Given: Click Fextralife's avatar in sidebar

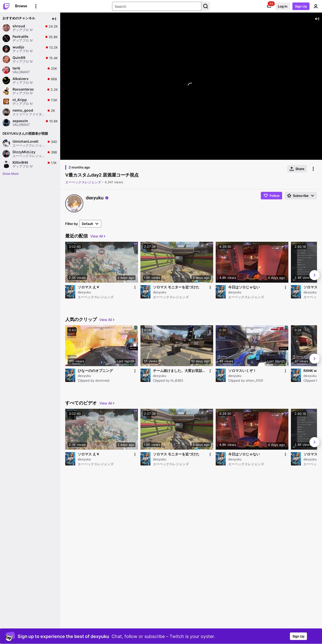Looking at the screenshot, I should pos(6,38).
